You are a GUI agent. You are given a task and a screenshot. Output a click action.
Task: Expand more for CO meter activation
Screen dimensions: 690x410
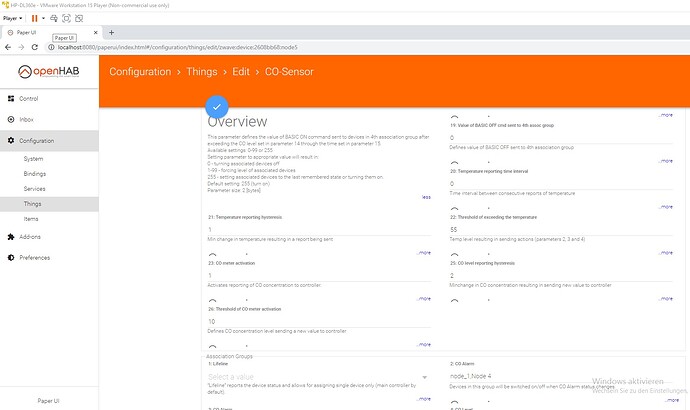424,299
